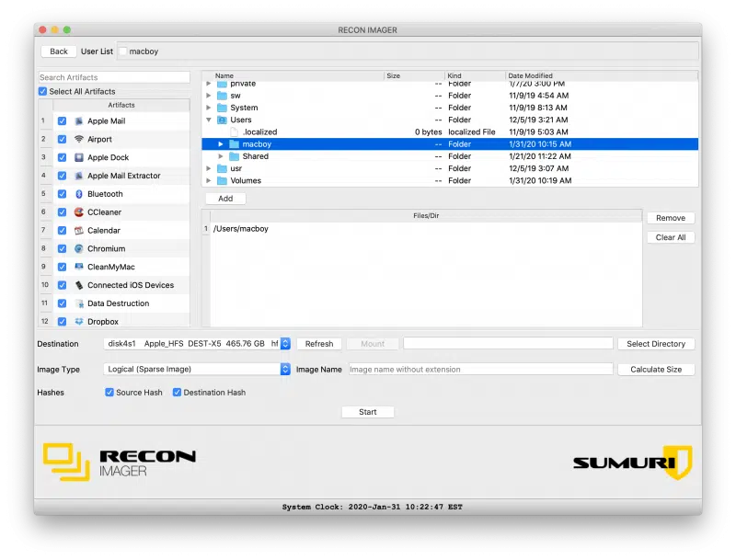736x560 pixels.
Task: Expand the System folder
Action: click(209, 108)
